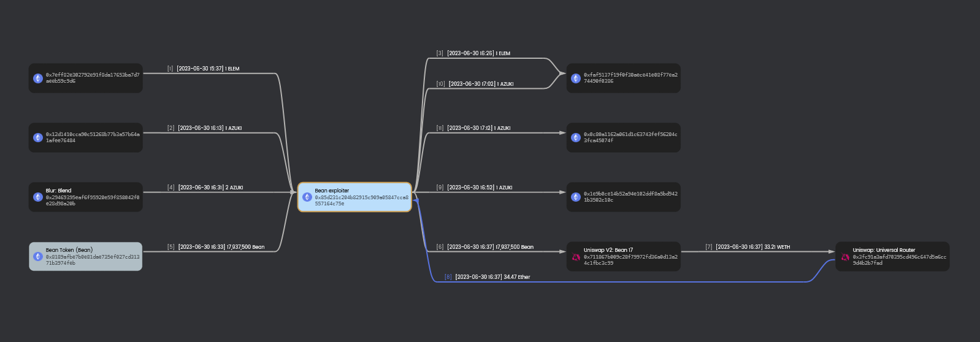Select edge label [4] 16:31 2 AZUKI
The width and height of the screenshot is (980, 342).
[x=205, y=188]
